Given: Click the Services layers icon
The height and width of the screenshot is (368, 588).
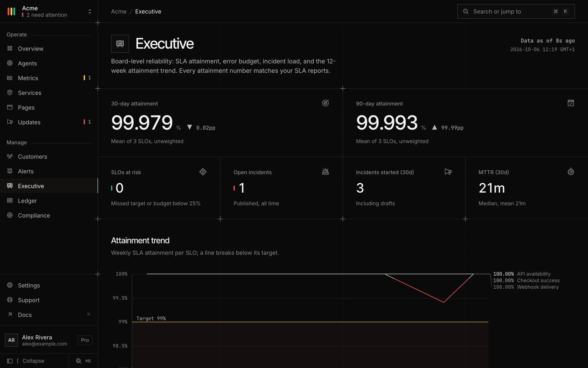Looking at the screenshot, I should click(x=10, y=92).
